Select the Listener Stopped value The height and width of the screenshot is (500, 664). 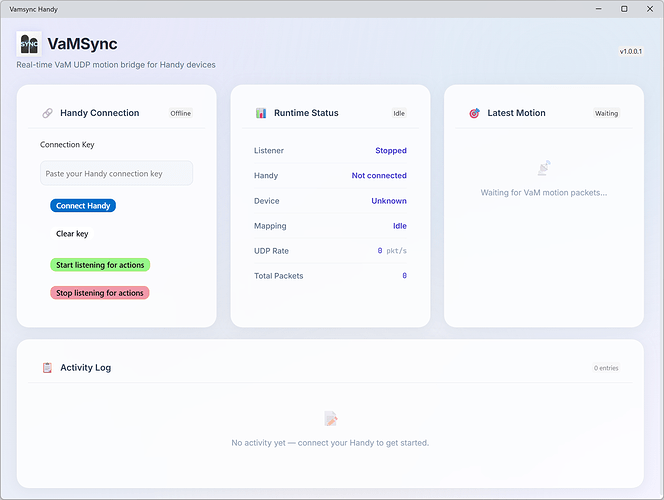[391, 150]
